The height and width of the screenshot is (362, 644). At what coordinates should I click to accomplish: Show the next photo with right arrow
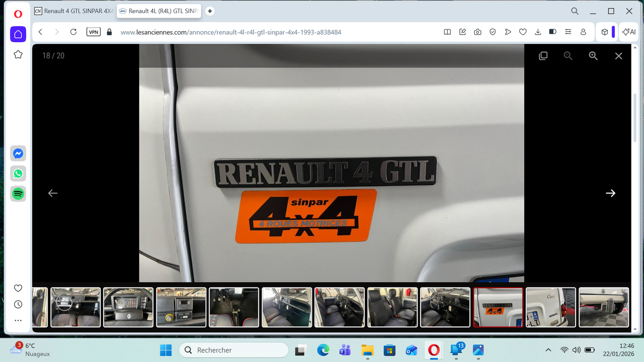pos(610,193)
